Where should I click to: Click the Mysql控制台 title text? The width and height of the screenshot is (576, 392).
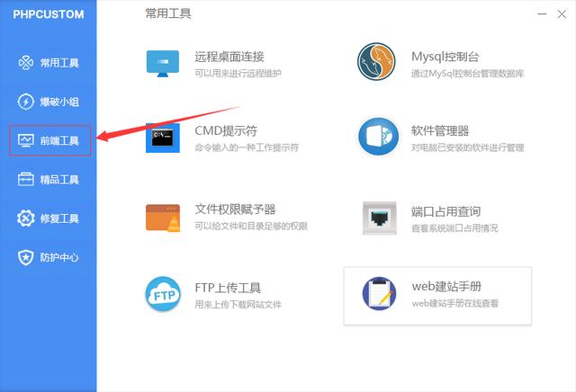(x=445, y=57)
